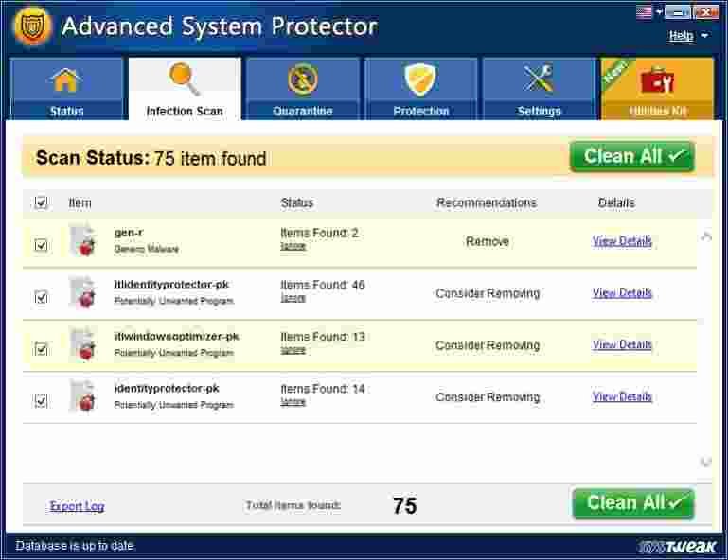
Task: Click the Scan Status 75 item found text
Action: coord(151,158)
